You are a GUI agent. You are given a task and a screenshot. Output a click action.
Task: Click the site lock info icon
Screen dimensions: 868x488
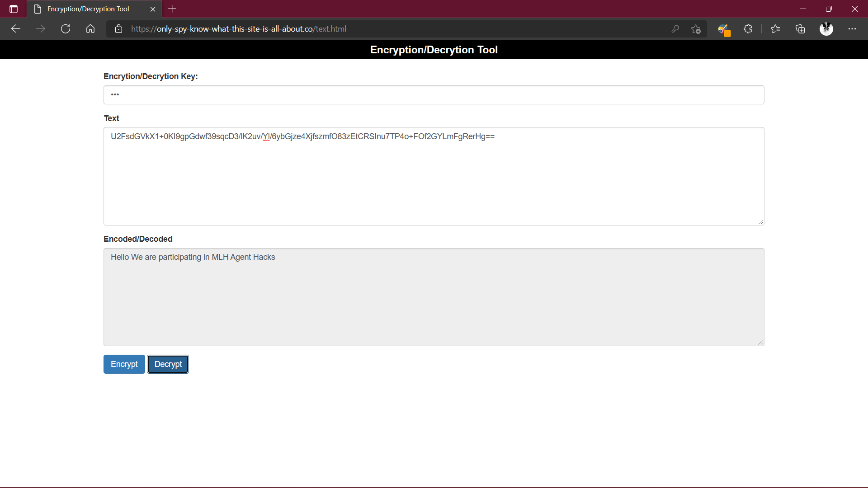pos(118,29)
